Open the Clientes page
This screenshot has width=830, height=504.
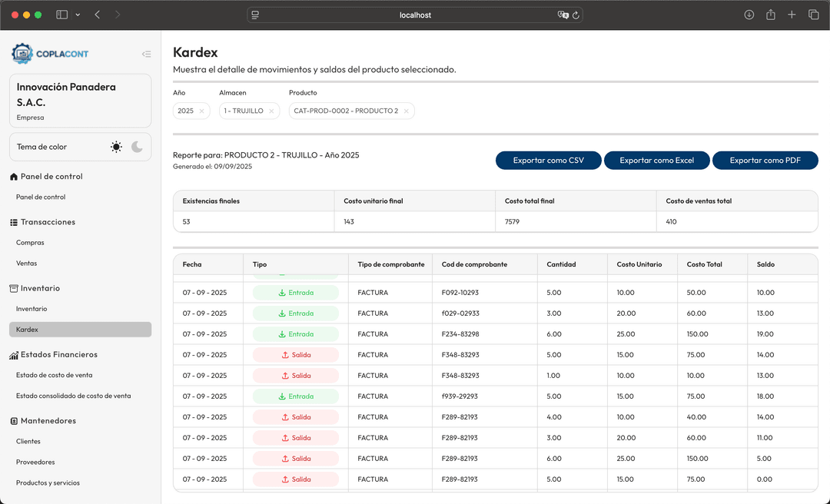point(28,442)
